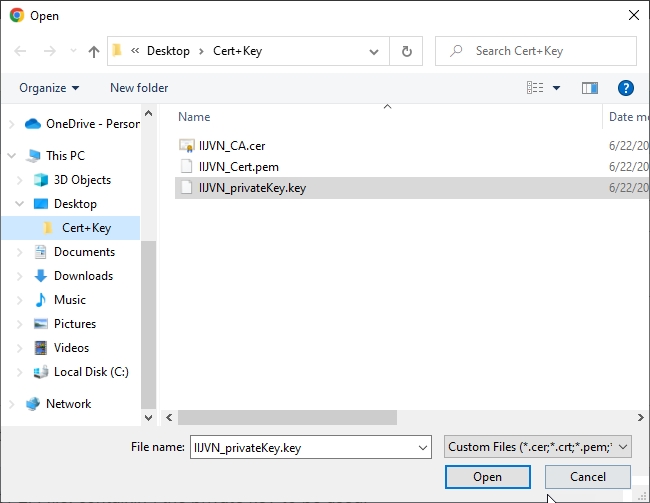650x503 pixels.
Task: Expand the OneDrive tree node
Action: pos(12,124)
